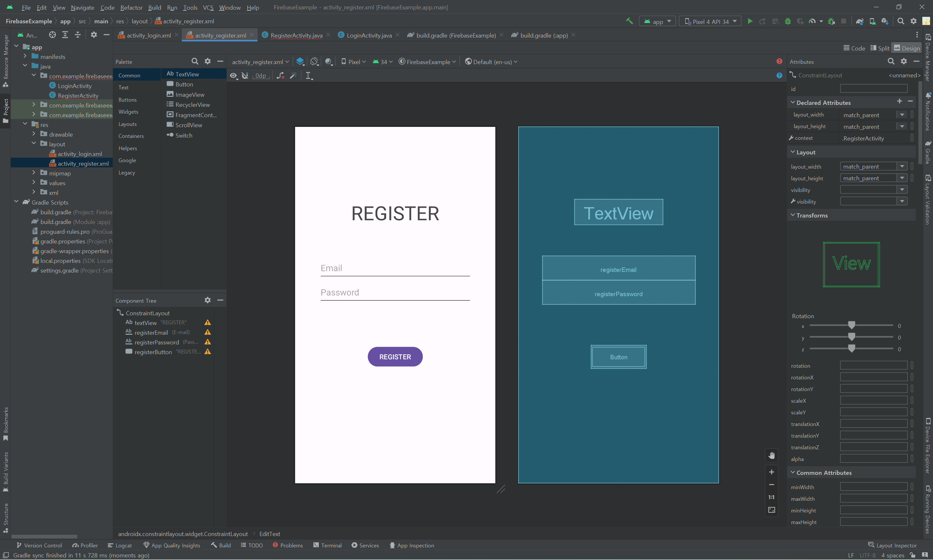Run the app with green play icon

(x=750, y=21)
